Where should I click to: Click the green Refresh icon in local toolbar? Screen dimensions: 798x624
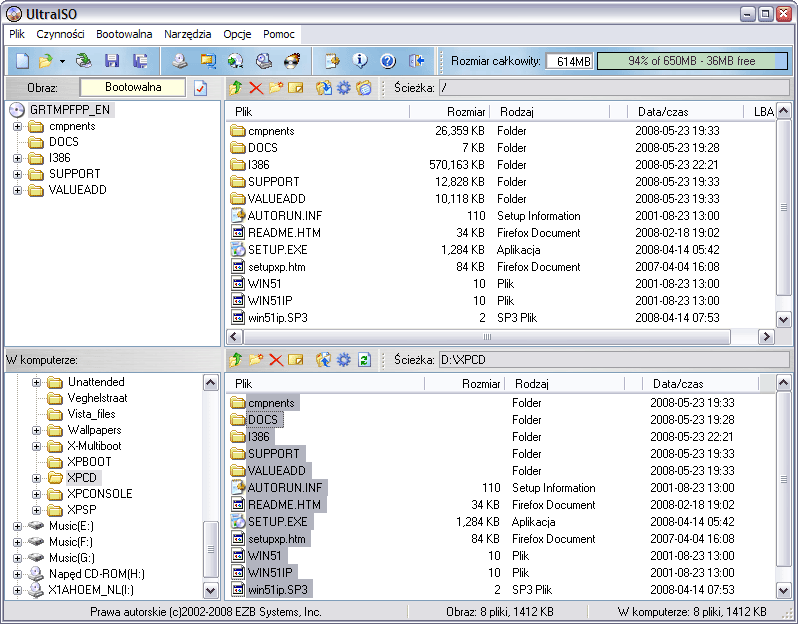364,360
